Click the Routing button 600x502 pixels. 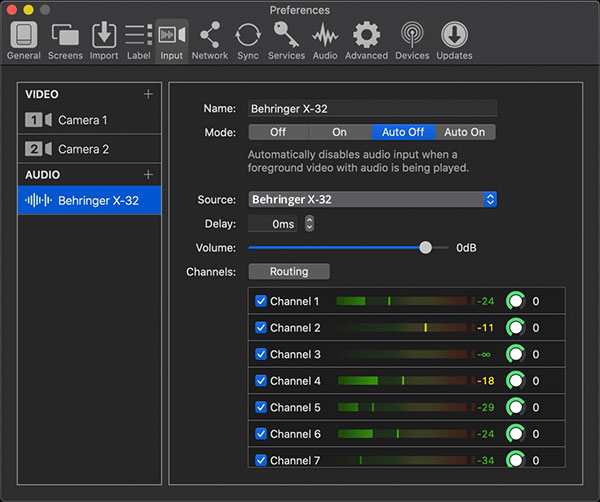[288, 271]
